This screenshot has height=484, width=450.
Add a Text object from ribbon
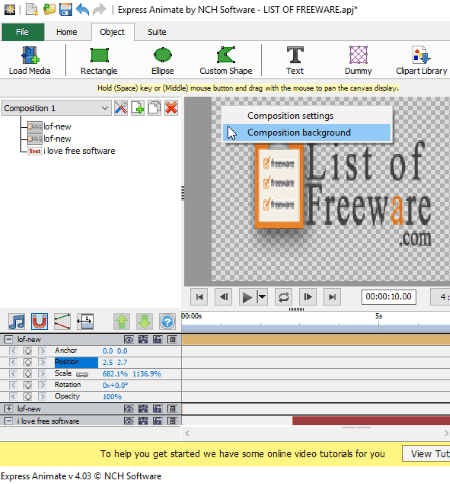click(x=295, y=60)
